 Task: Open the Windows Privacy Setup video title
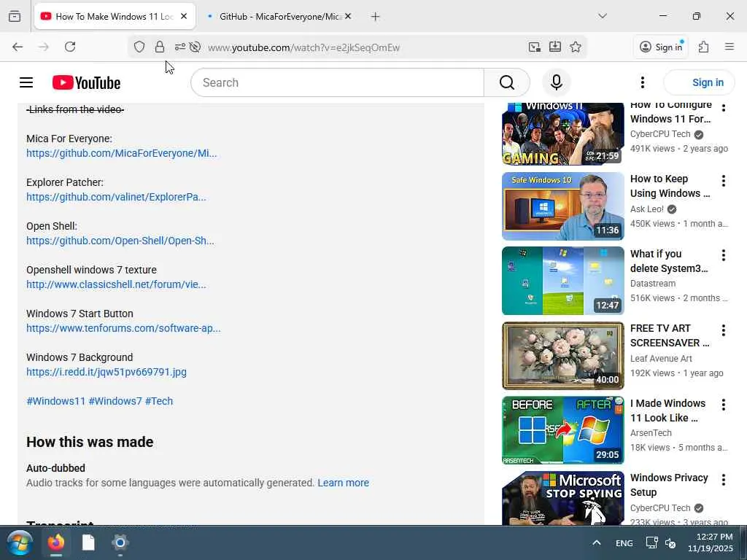pos(669,485)
